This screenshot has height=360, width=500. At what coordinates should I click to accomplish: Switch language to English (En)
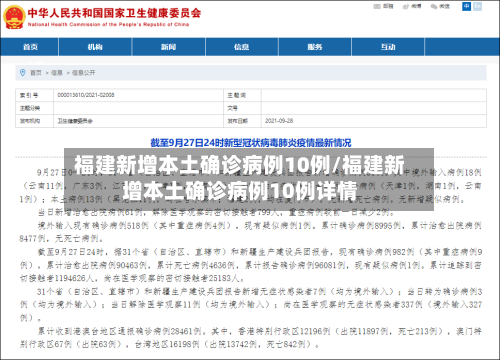(478, 6)
